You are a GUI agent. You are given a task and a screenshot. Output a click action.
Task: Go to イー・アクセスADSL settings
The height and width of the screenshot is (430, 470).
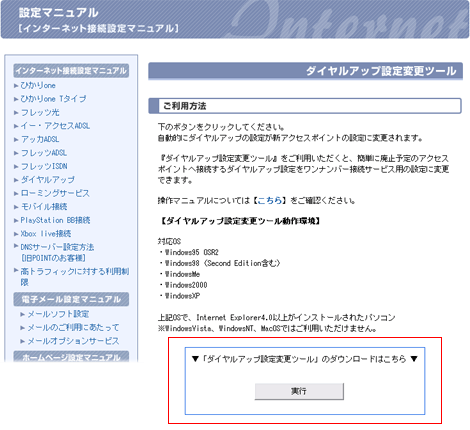pyautogui.click(x=55, y=126)
